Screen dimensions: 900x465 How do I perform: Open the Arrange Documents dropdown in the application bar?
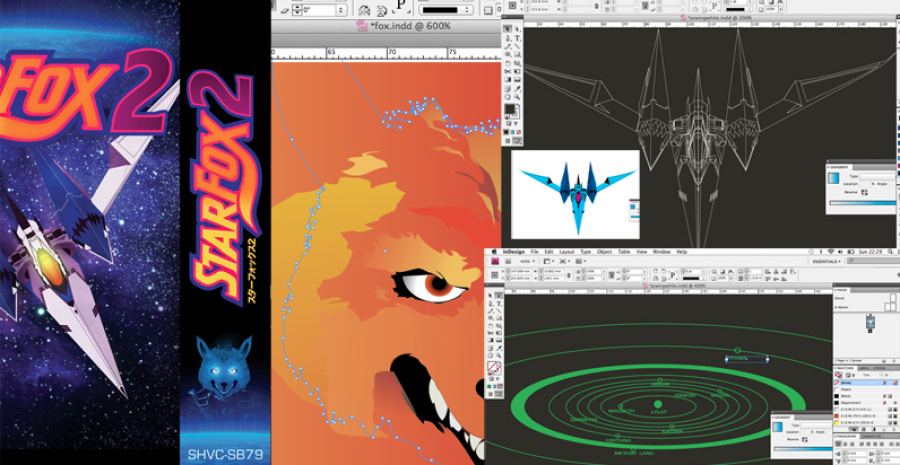pos(581,261)
